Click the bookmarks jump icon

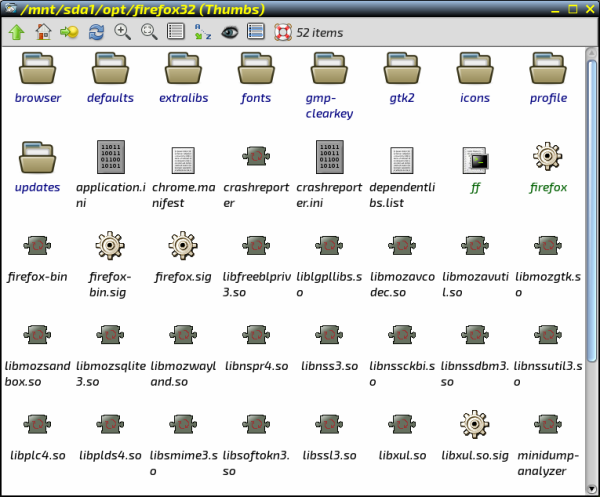tap(69, 32)
